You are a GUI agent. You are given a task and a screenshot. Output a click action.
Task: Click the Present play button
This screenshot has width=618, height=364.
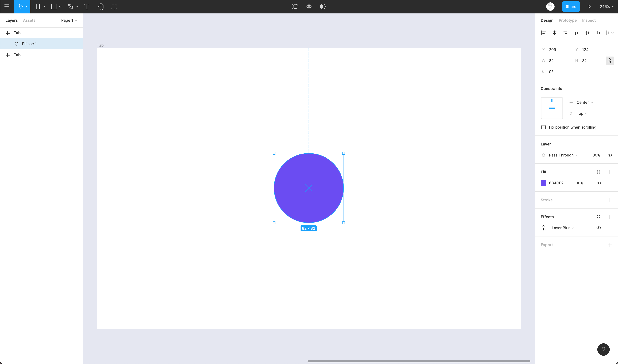click(589, 7)
